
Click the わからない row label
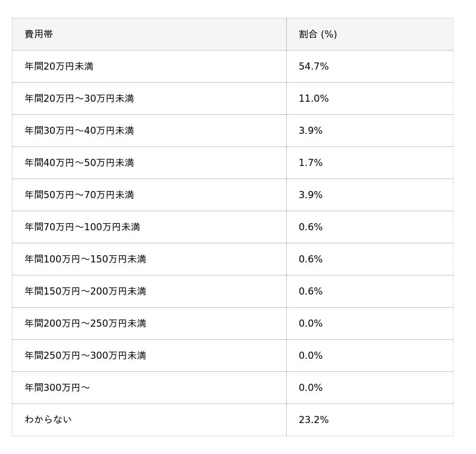pos(48,420)
